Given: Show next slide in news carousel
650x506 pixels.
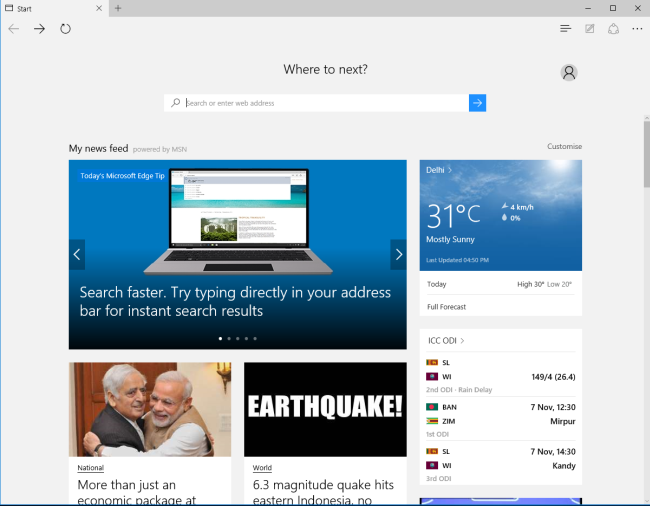Looking at the screenshot, I should click(x=398, y=254).
